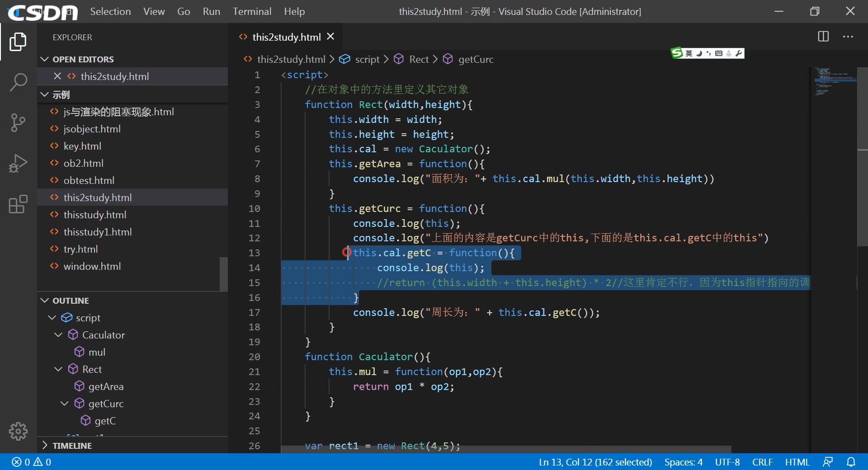Open the Extensions view

(x=18, y=204)
